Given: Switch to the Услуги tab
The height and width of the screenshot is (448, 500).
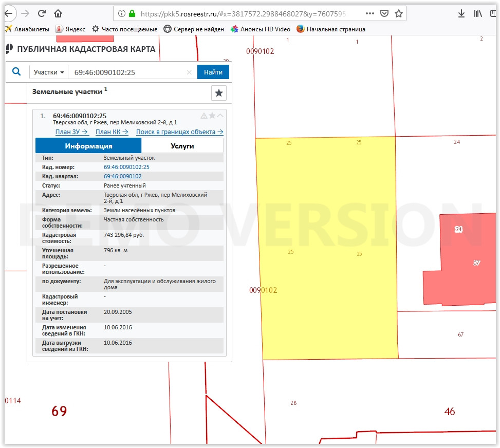Looking at the screenshot, I should [182, 146].
